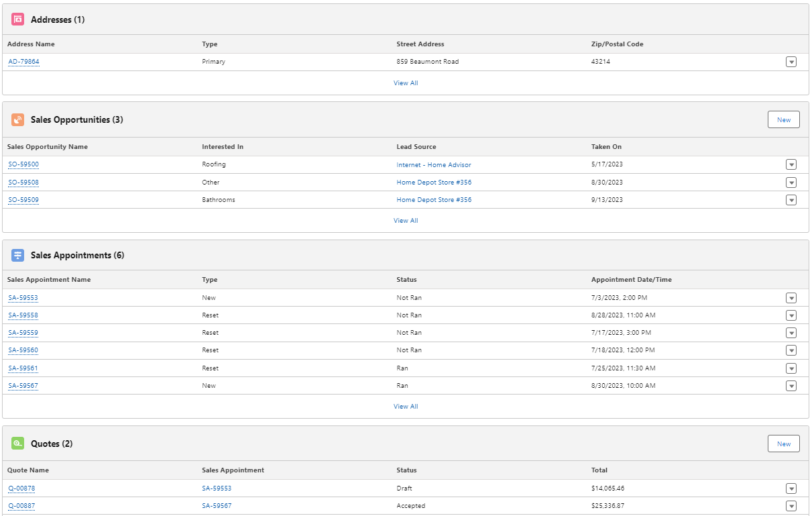Select the Accepted status cell
Viewport: 812px width, 516px height.
(x=411, y=505)
